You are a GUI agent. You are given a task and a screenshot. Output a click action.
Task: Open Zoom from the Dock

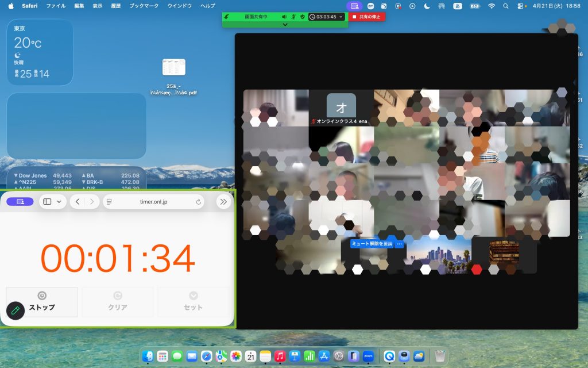coord(368,356)
